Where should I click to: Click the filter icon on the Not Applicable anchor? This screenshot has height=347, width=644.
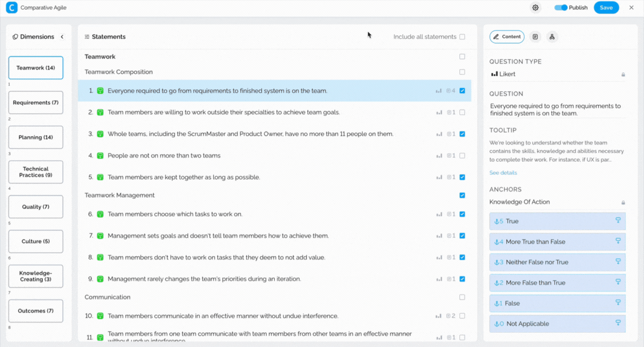point(618,323)
